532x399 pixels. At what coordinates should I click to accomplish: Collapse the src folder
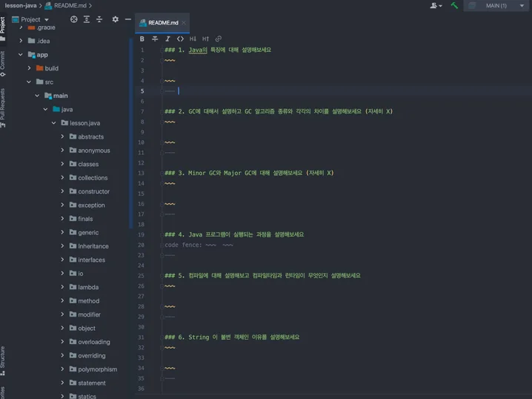tap(29, 82)
